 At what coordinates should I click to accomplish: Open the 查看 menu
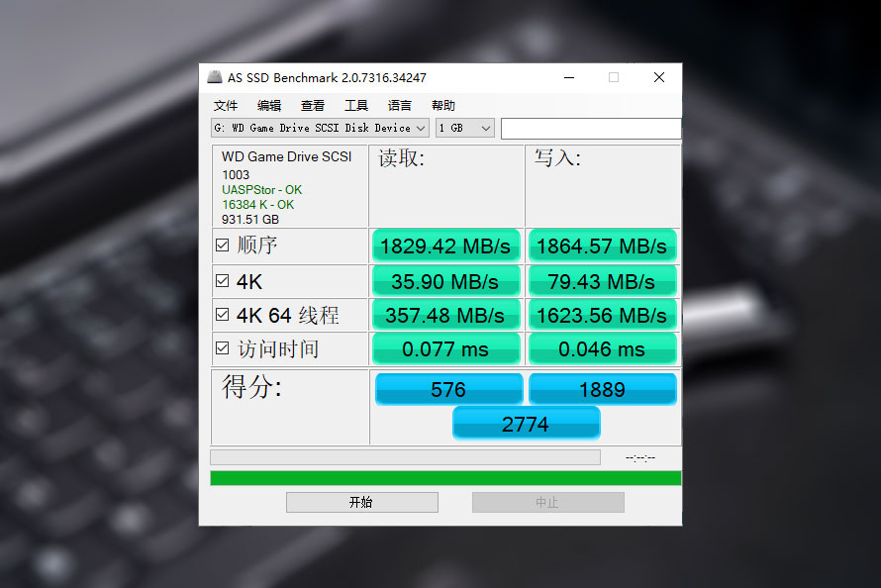pyautogui.click(x=312, y=105)
